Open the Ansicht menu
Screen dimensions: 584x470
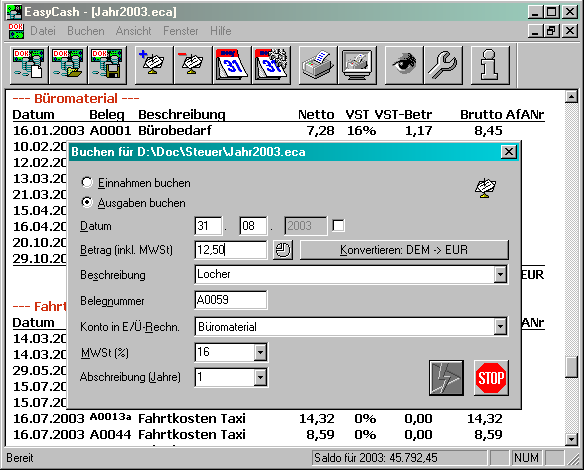(133, 31)
